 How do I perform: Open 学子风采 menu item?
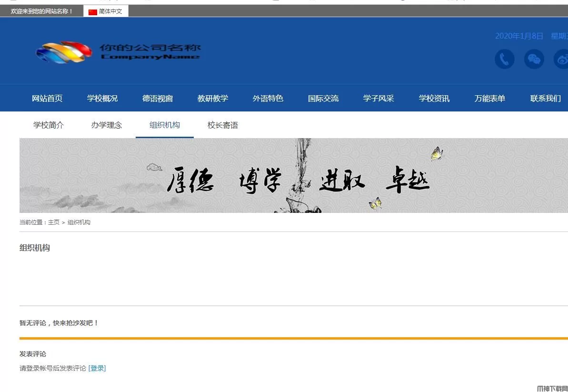point(379,98)
